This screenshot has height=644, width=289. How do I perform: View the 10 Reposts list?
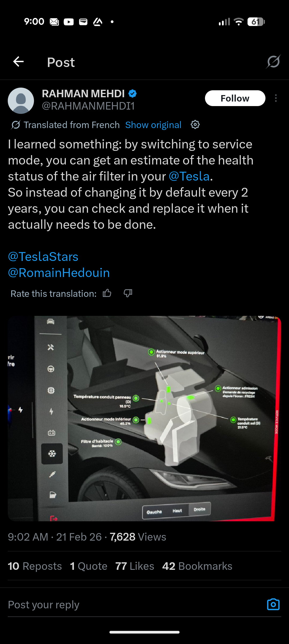[35, 566]
